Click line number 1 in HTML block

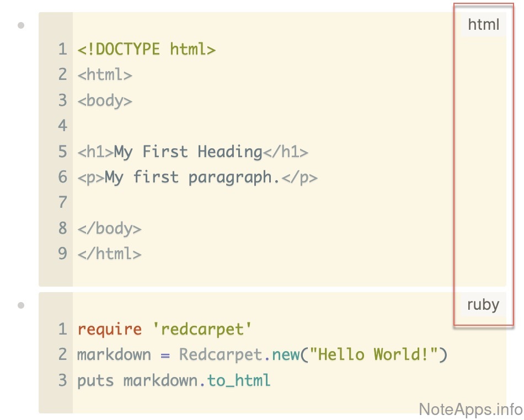tap(62, 50)
